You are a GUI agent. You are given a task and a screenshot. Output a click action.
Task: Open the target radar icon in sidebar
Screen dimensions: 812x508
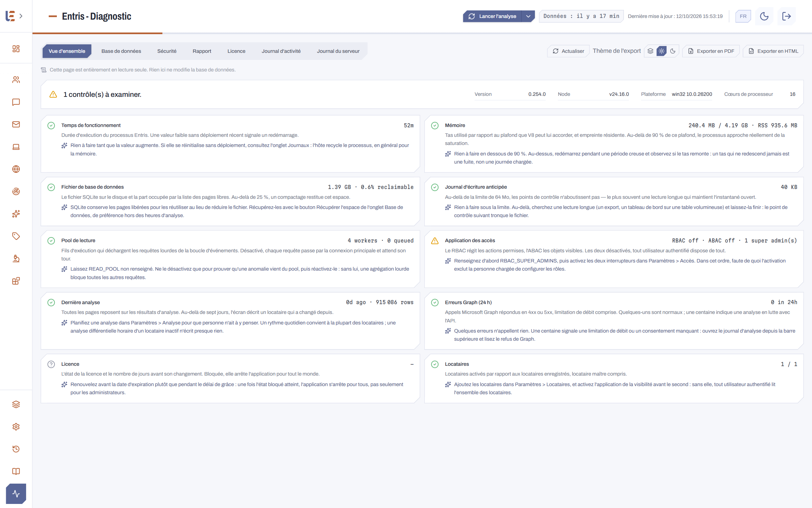16,191
